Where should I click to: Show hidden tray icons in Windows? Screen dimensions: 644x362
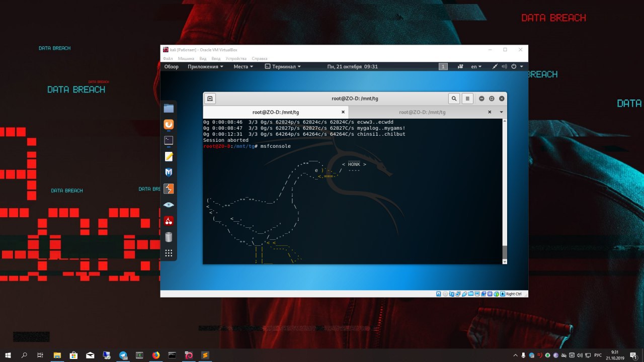click(515, 355)
